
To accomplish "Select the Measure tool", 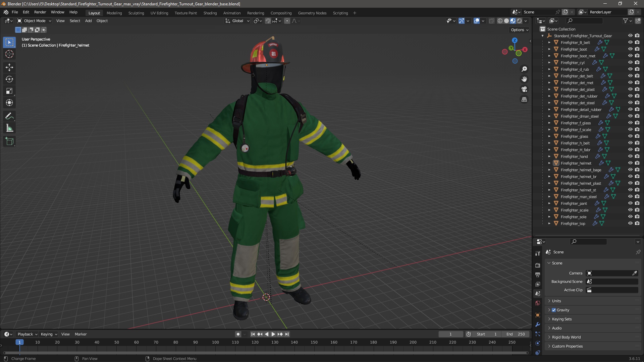I will [x=9, y=128].
